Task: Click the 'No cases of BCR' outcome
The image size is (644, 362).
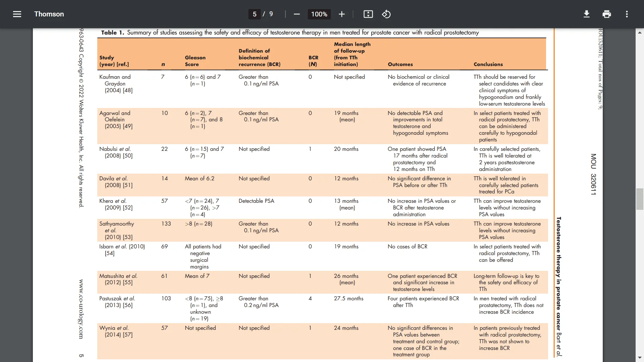Action: pos(408,246)
